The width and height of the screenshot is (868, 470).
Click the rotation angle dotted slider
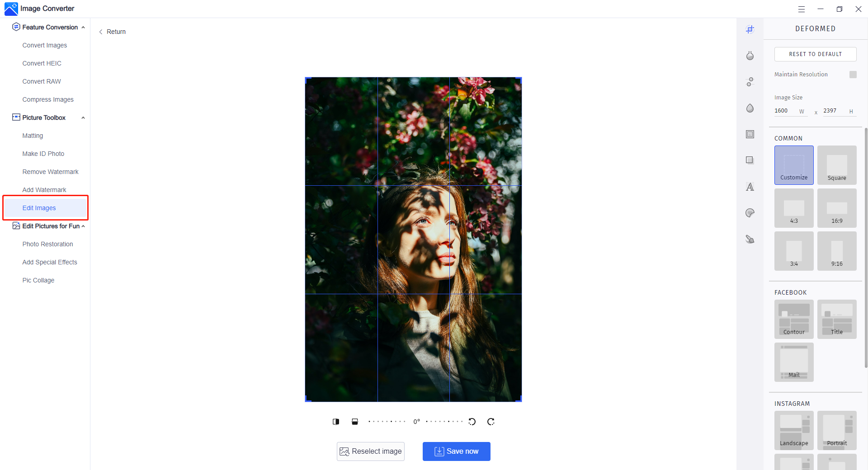tap(416, 422)
